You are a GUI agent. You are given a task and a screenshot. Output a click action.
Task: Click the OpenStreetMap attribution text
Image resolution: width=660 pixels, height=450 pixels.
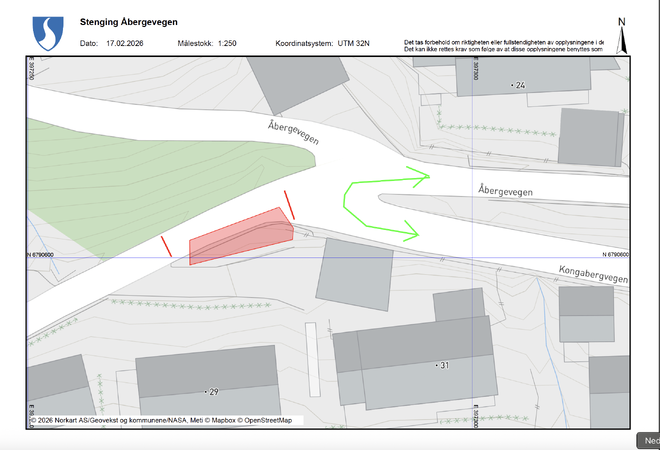tap(265, 420)
